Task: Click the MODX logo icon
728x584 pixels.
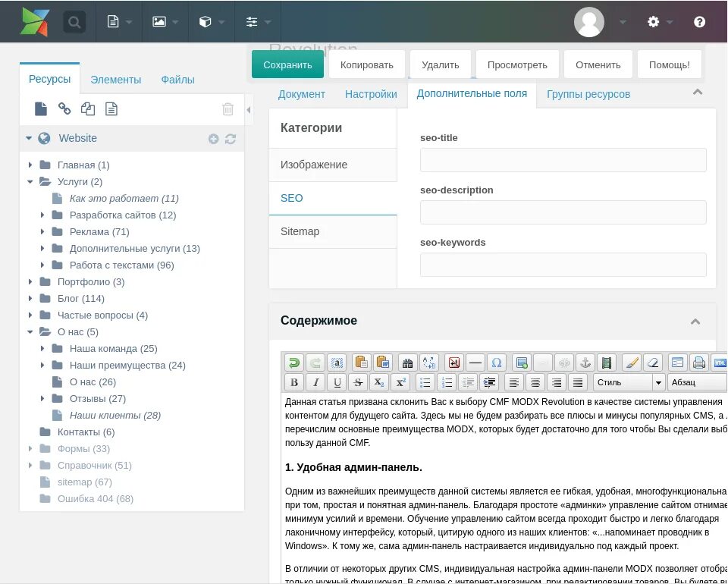Action: click(34, 21)
